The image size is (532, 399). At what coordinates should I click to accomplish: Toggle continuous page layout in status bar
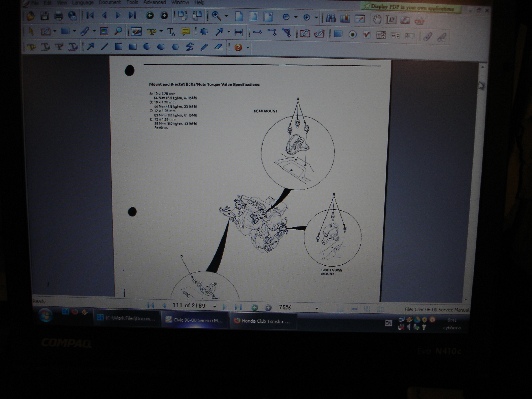[354, 309]
